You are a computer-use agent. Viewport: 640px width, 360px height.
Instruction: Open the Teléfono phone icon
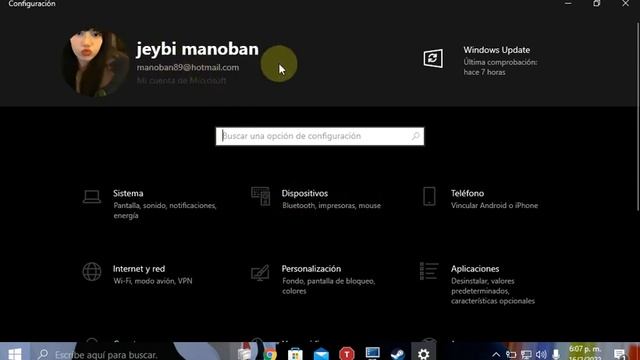click(x=429, y=196)
